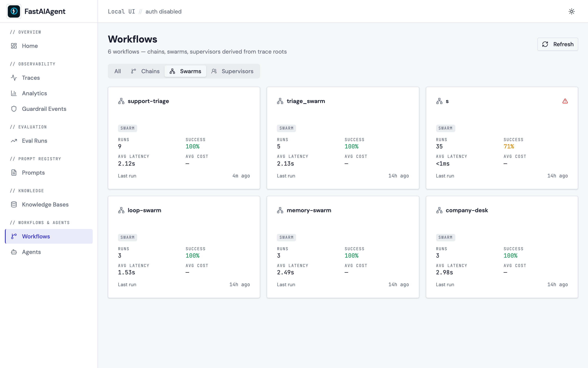Click the 'Local UI' header text
This screenshot has width=588, height=368.
click(x=121, y=11)
